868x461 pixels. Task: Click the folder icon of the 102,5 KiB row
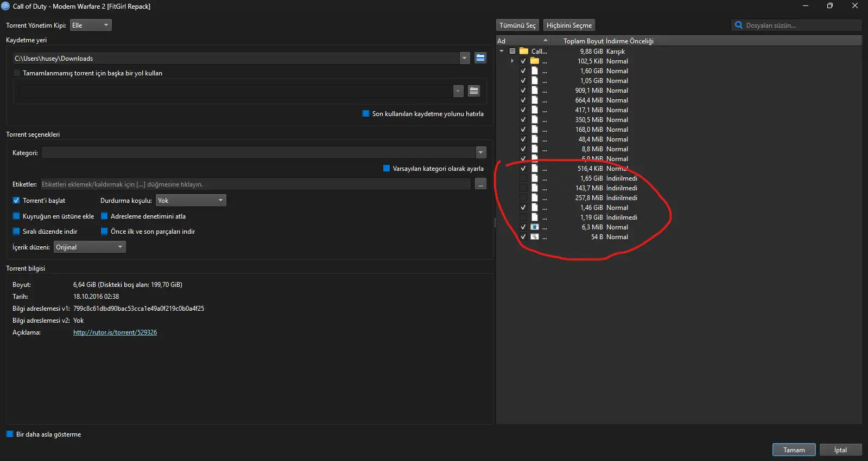click(x=535, y=61)
